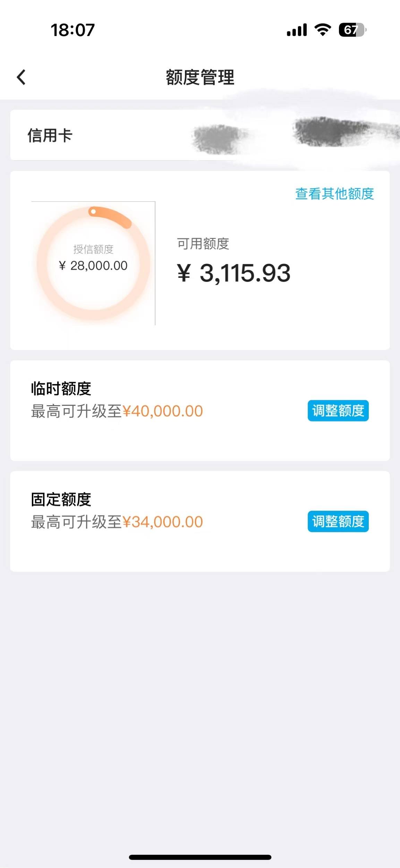Tap the cellular signal bars icon
The width and height of the screenshot is (400, 868).
tap(297, 30)
